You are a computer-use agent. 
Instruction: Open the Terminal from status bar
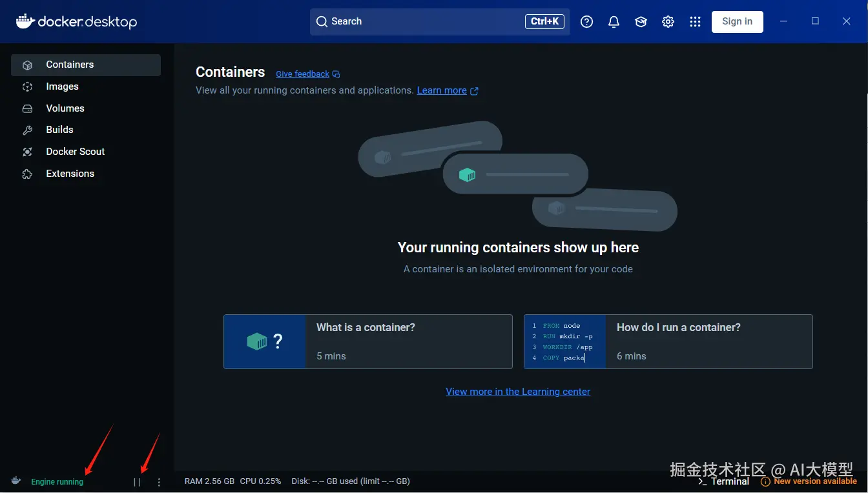point(724,481)
